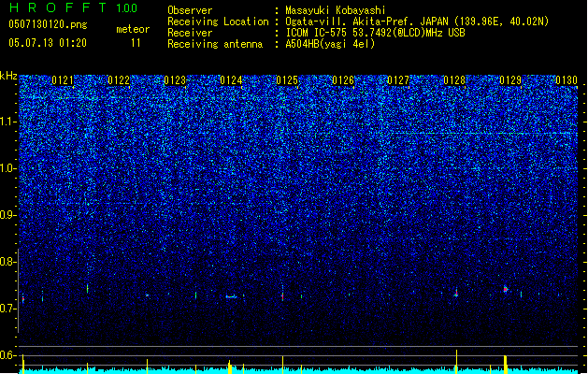Screen dimensions: 588x374
Task: Click the kHz axis unit label
Action: (x=8, y=76)
